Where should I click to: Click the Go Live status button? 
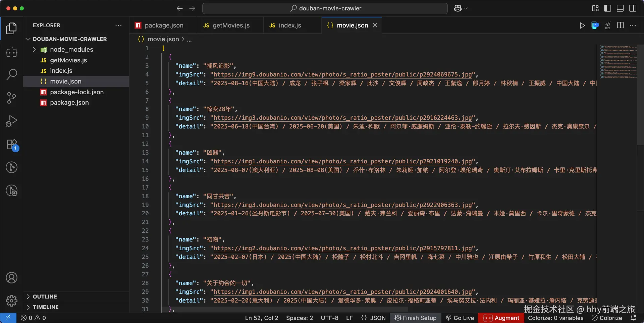coord(460,318)
